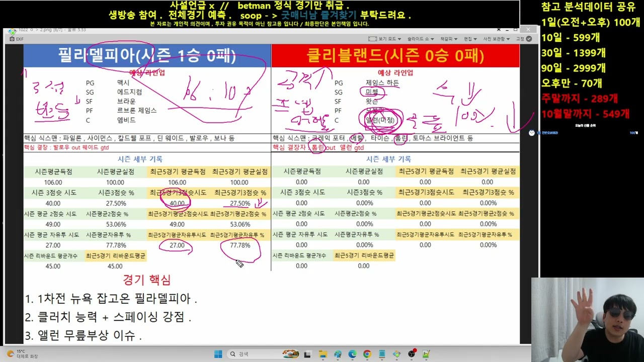
Task: Click the EXIF camera icon in viewer toolbar
Action: click(x=12, y=39)
